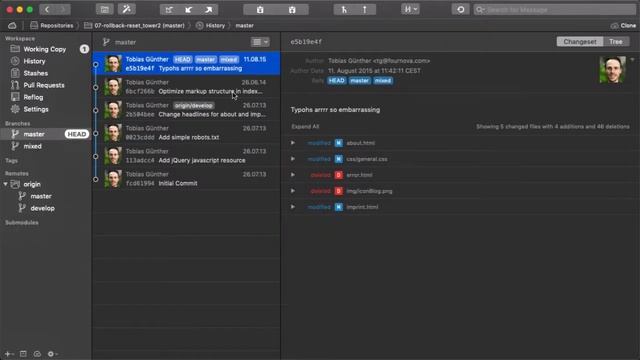Click the add (plus) button at sidebar bottom
640x360 pixels.
point(8,354)
